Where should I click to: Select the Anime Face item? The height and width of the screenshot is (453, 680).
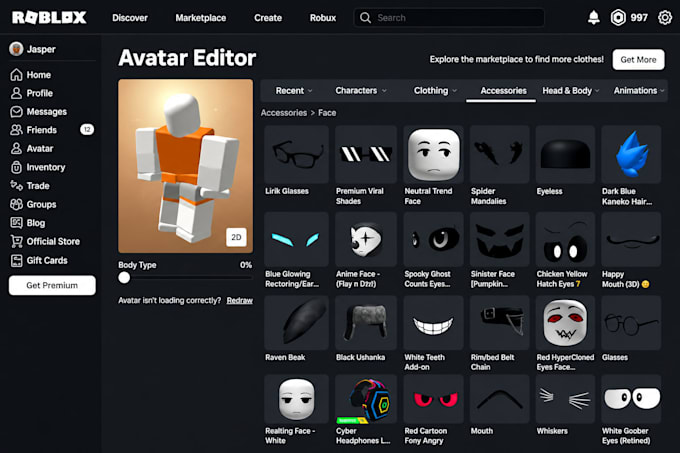click(366, 239)
